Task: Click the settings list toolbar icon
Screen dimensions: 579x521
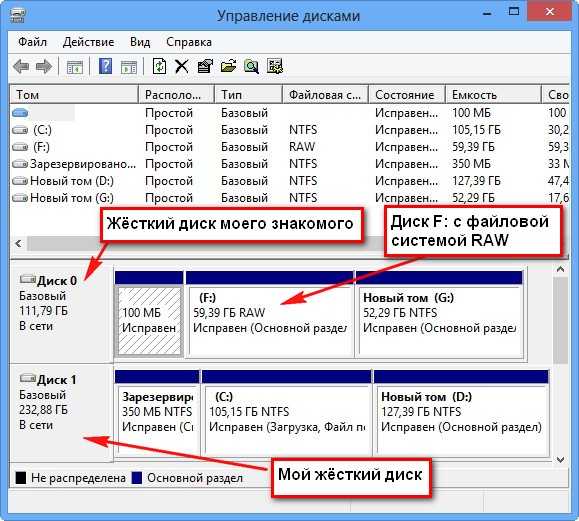Action: tap(274, 67)
